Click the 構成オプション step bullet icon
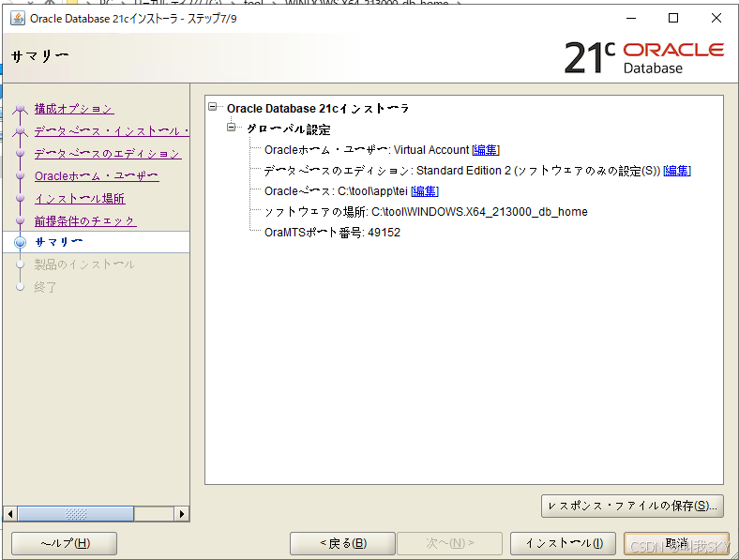This screenshot has width=739, height=560. 20,110
